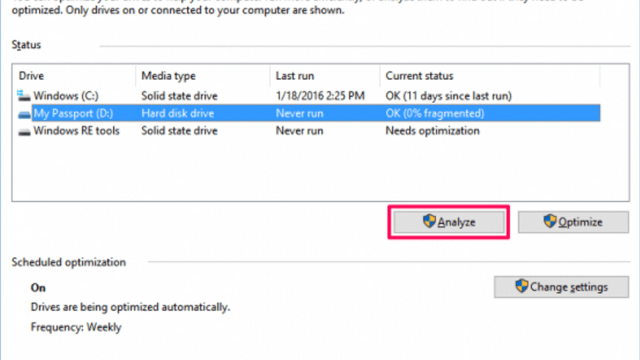
Task: Run the Optimize button
Action: point(573,222)
